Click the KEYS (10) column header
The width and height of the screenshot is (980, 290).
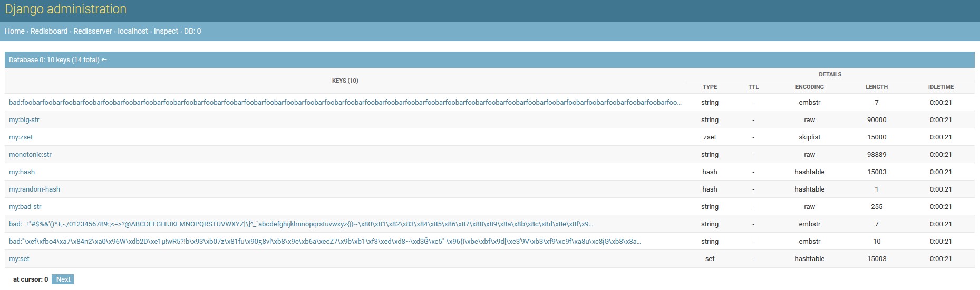point(345,81)
